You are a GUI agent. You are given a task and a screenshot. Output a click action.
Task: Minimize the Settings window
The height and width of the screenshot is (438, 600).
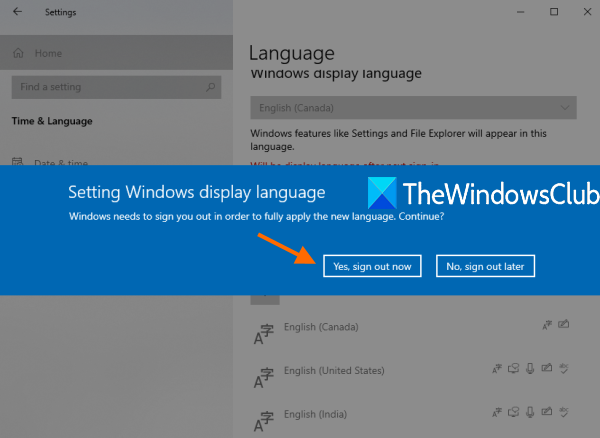click(520, 12)
